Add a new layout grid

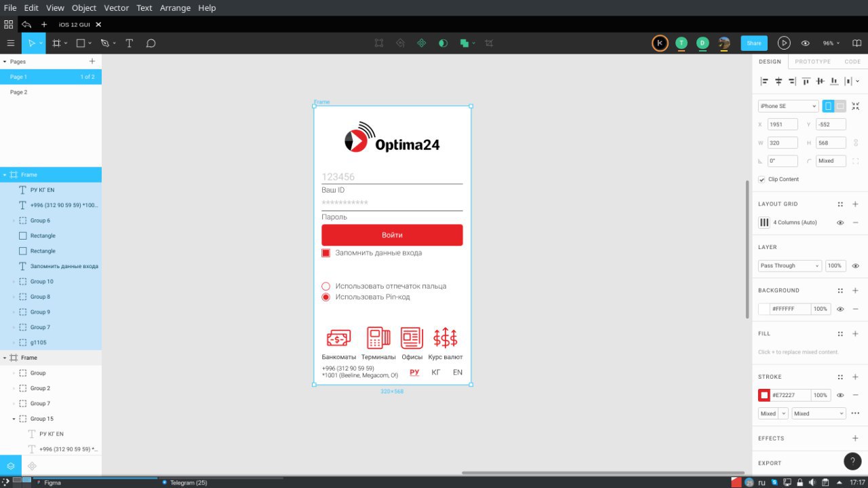pos(855,204)
